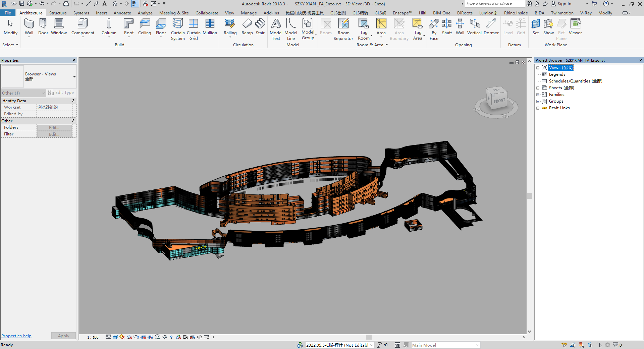Expand the Sheets (全部) tree node
Screen dimensions: 644x349
click(x=538, y=88)
